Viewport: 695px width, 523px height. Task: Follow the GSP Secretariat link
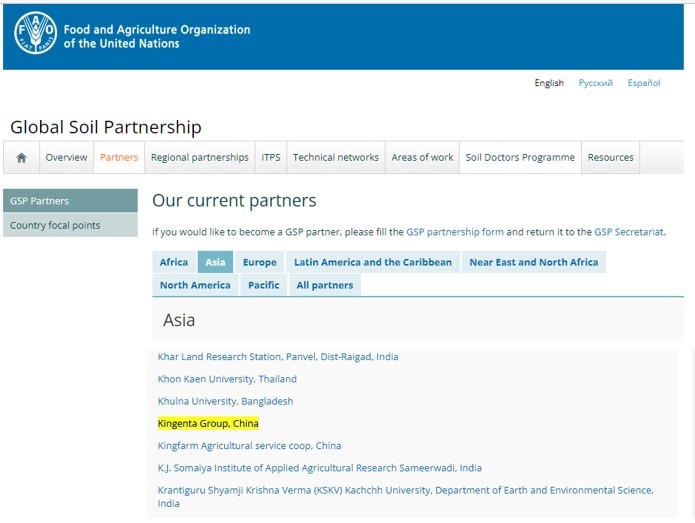pyautogui.click(x=629, y=232)
